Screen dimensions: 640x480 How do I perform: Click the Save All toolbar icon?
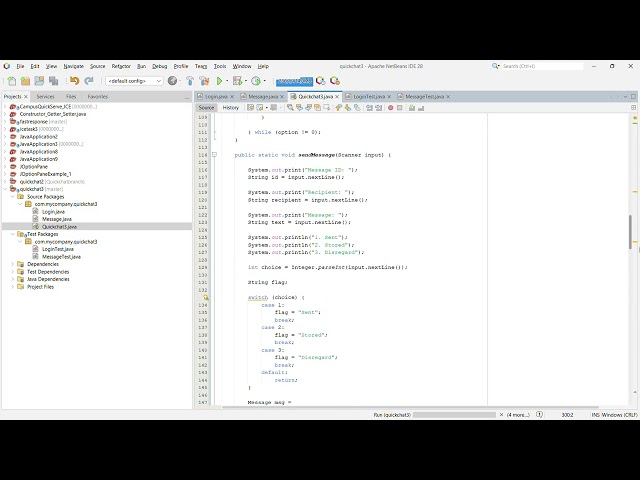click(53, 81)
